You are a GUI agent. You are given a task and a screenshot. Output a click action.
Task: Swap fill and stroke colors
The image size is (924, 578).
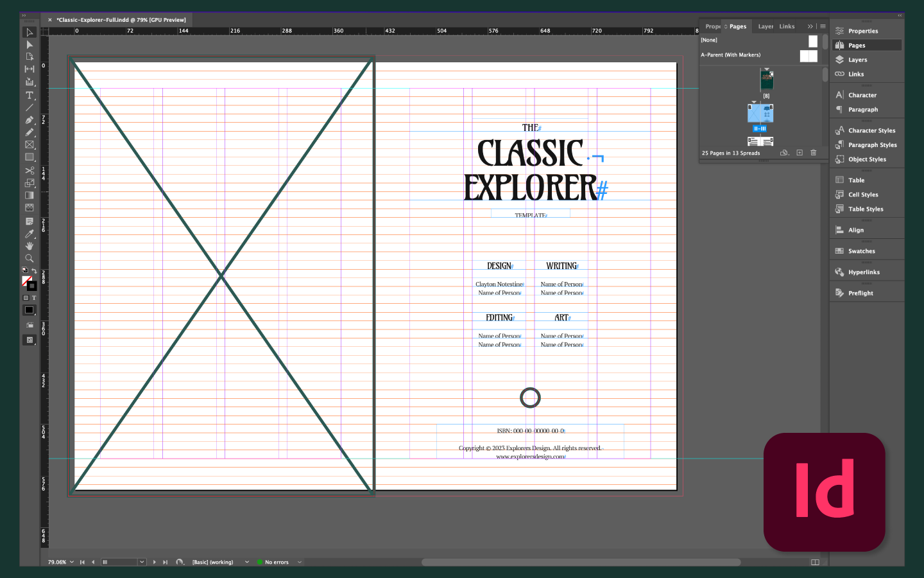[34, 272]
